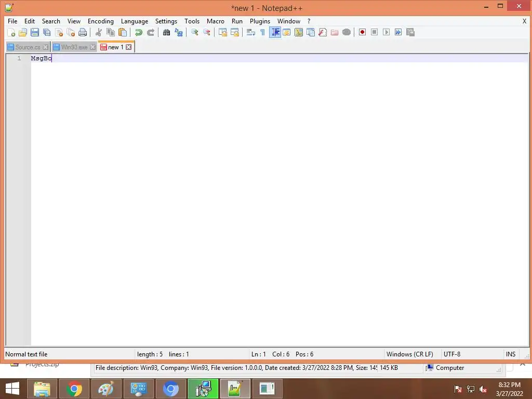Screen dimensions: 532x399
Task: Click the Redo arrow icon
Action: point(150,32)
